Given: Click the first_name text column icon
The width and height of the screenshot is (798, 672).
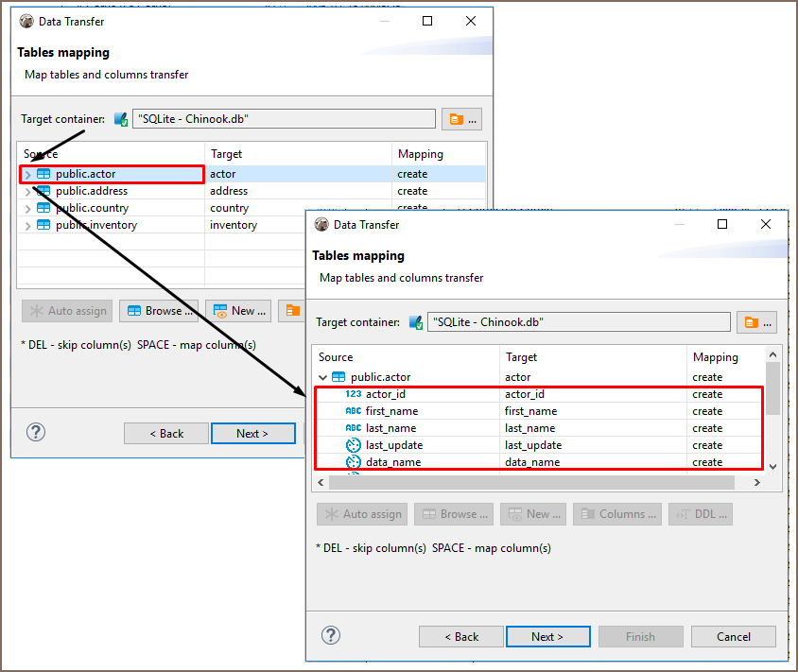Looking at the screenshot, I should [353, 411].
